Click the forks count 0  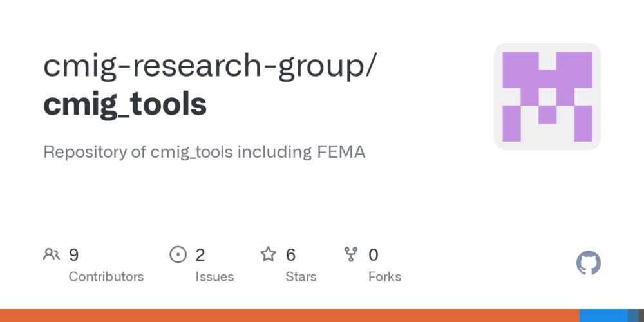click(373, 255)
